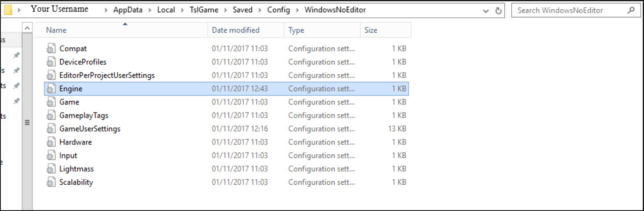Viewport: 644px width, 211px height.
Task: Click the search magnifier icon
Action: (631, 11)
